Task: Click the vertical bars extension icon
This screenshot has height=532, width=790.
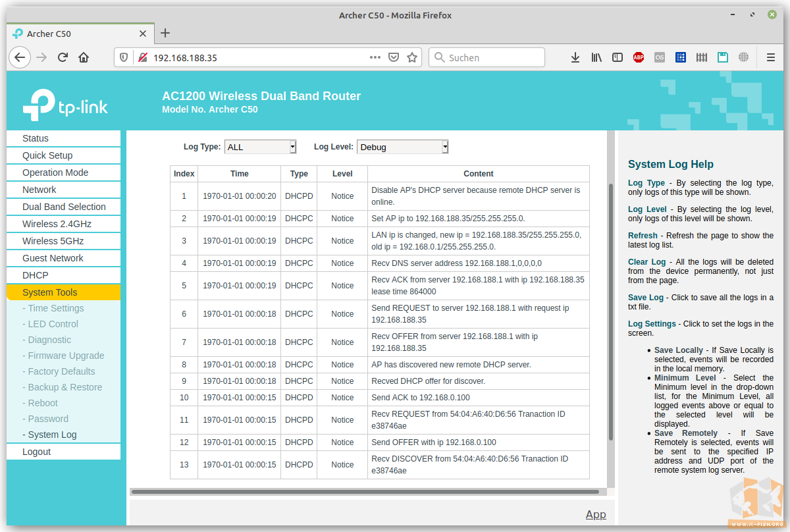Action: (702, 57)
